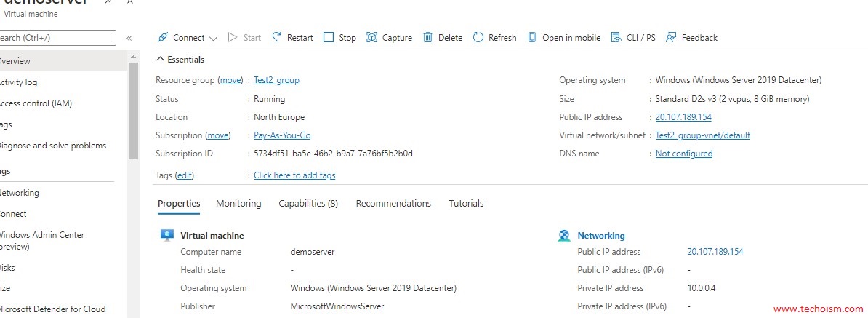Open Disks in the sidebar
868x318 pixels.
7,268
